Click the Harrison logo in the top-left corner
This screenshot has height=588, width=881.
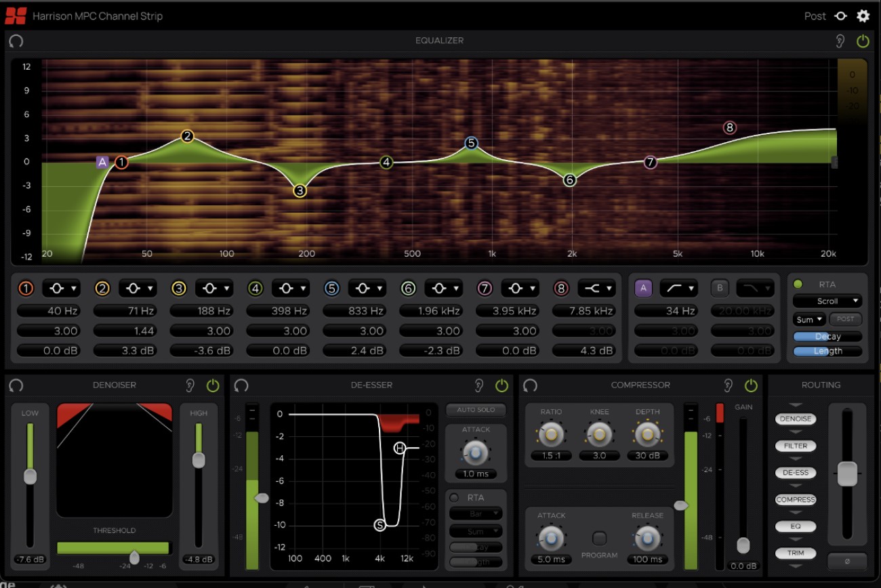pos(15,16)
